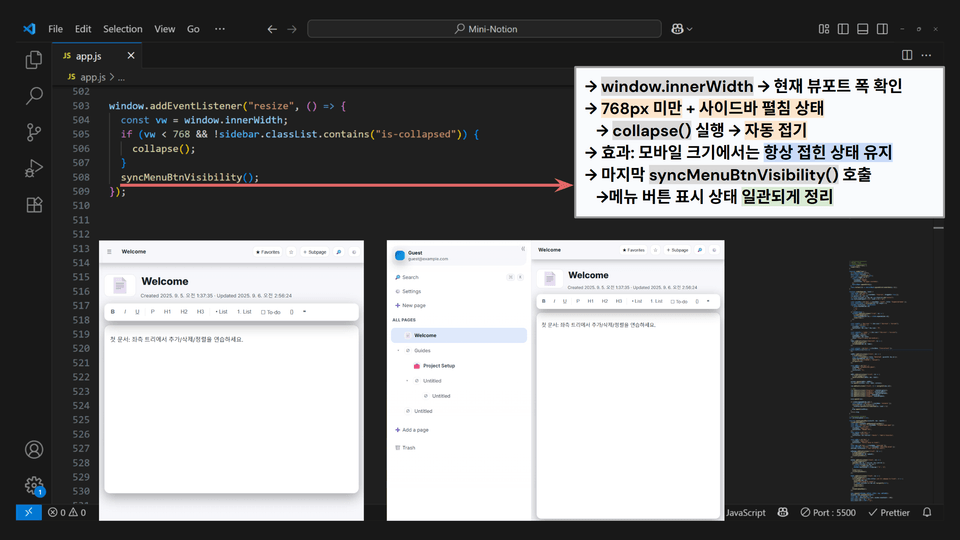Click the Prettier status item
This screenshot has height=540, width=960.
(889, 512)
